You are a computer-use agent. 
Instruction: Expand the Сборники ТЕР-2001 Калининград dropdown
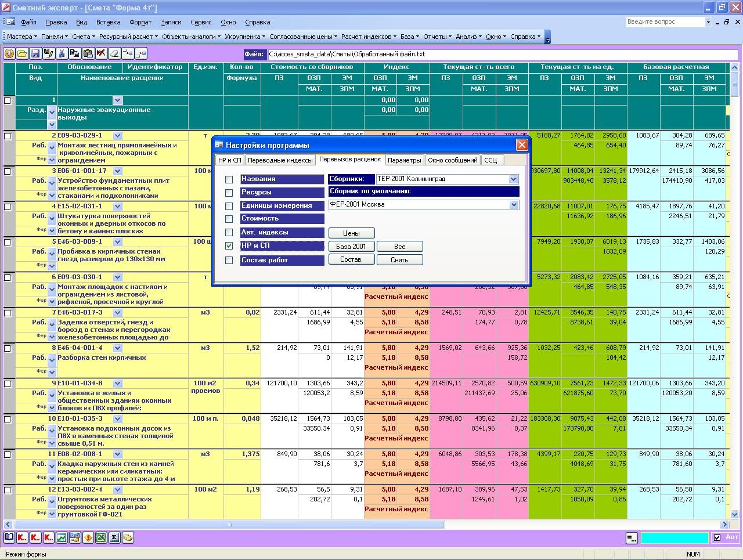point(513,179)
